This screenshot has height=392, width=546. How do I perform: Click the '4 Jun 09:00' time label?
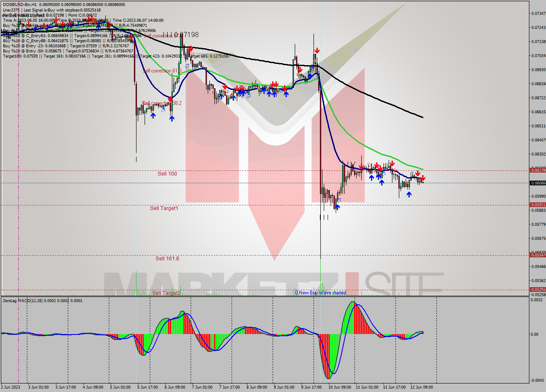[93, 387]
